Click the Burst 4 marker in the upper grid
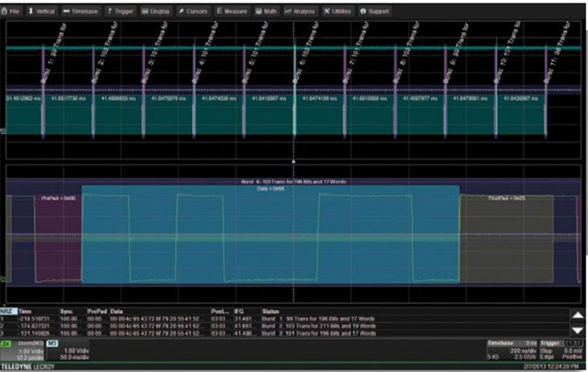Screen dimensions: 588x372 click(194, 92)
